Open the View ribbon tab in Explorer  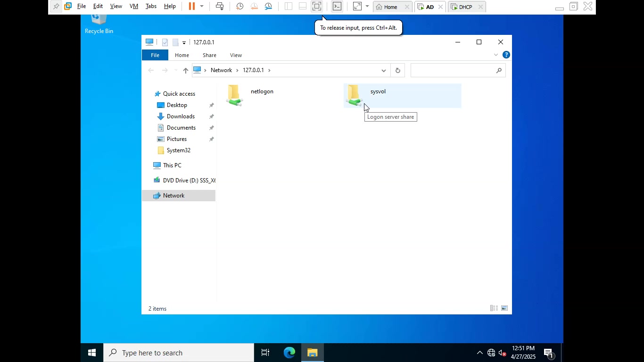[236, 55]
